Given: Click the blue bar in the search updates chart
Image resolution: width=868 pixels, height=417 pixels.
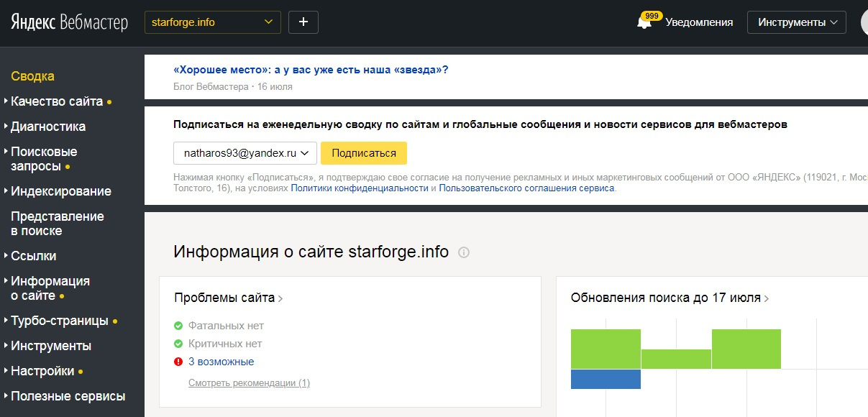Looking at the screenshot, I should click(x=606, y=379).
